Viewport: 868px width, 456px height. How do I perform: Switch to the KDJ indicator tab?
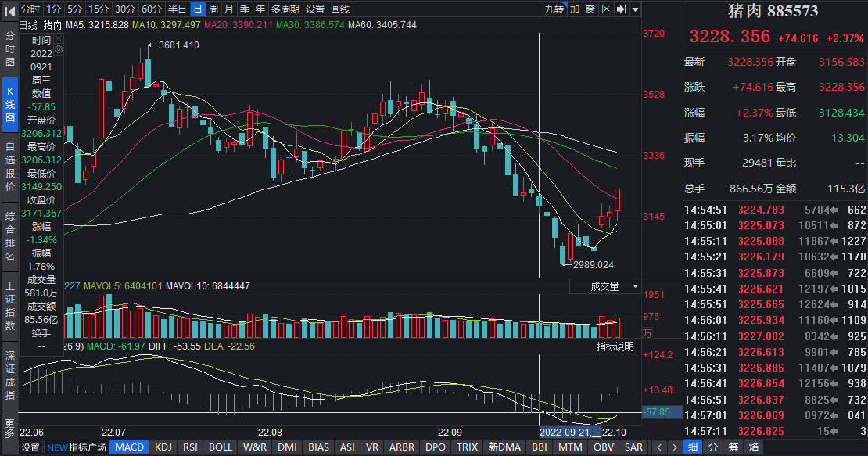(x=163, y=447)
